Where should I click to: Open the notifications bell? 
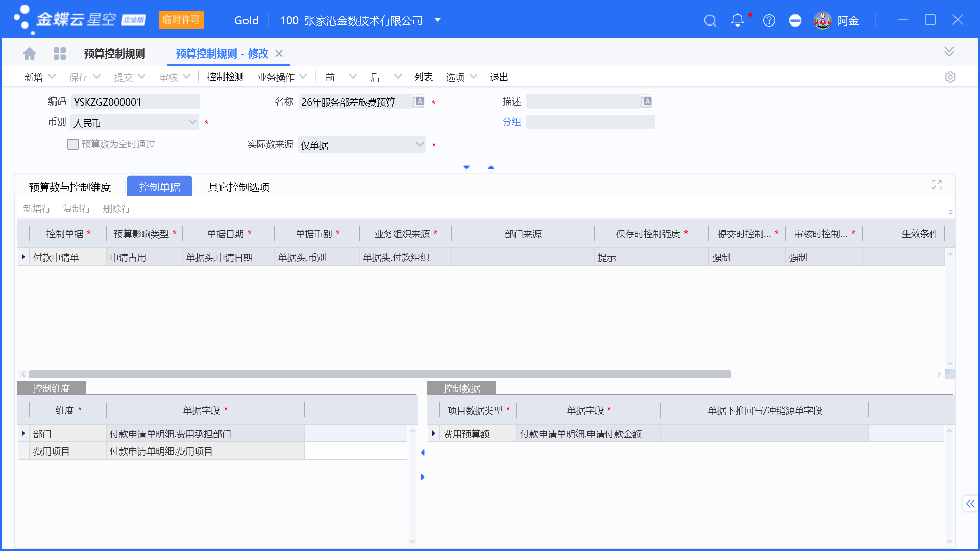pyautogui.click(x=737, y=20)
